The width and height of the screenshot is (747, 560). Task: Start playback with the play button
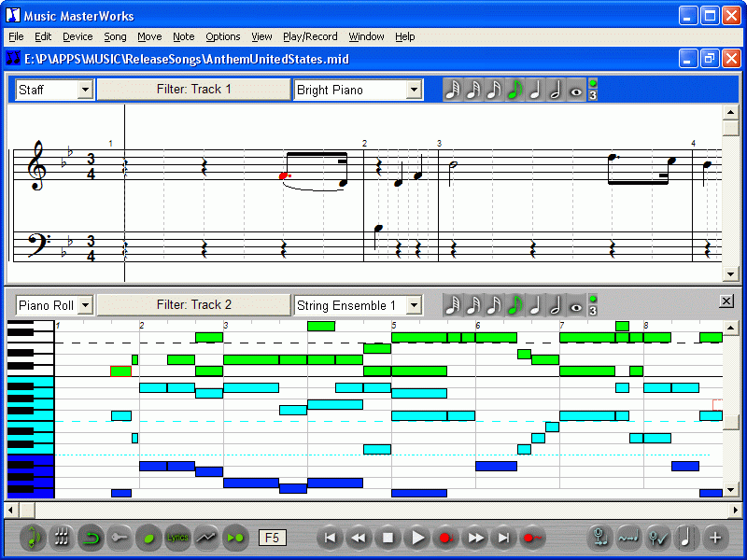pos(417,539)
